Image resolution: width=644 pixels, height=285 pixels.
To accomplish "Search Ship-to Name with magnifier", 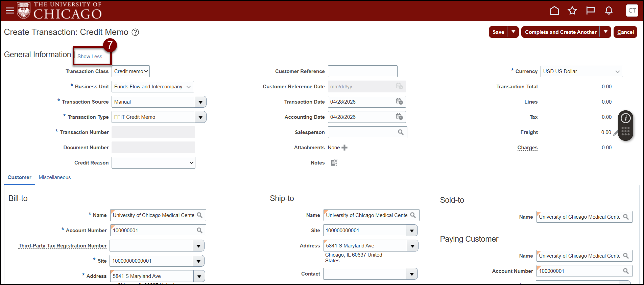I will [x=413, y=215].
